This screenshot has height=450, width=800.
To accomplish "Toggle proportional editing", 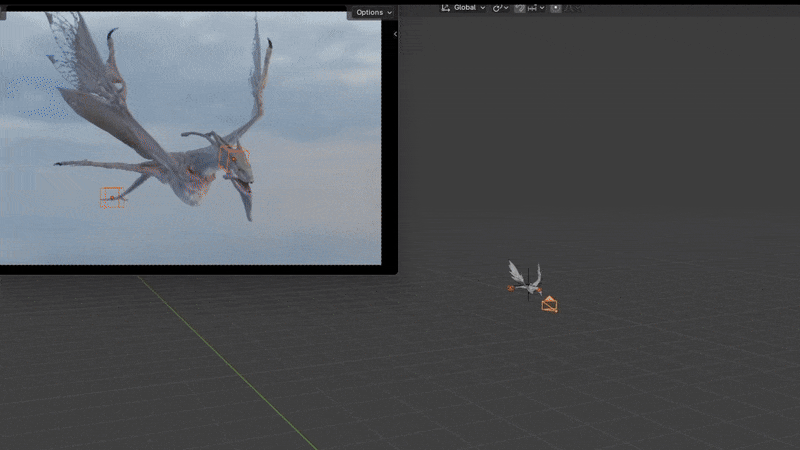I will click(556, 8).
